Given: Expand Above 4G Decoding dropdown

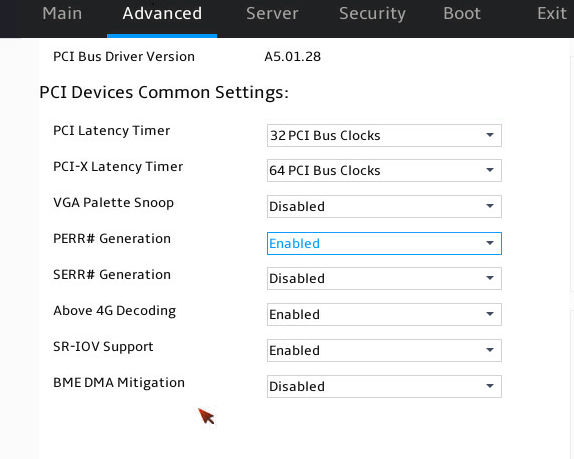Looking at the screenshot, I should [x=384, y=314].
